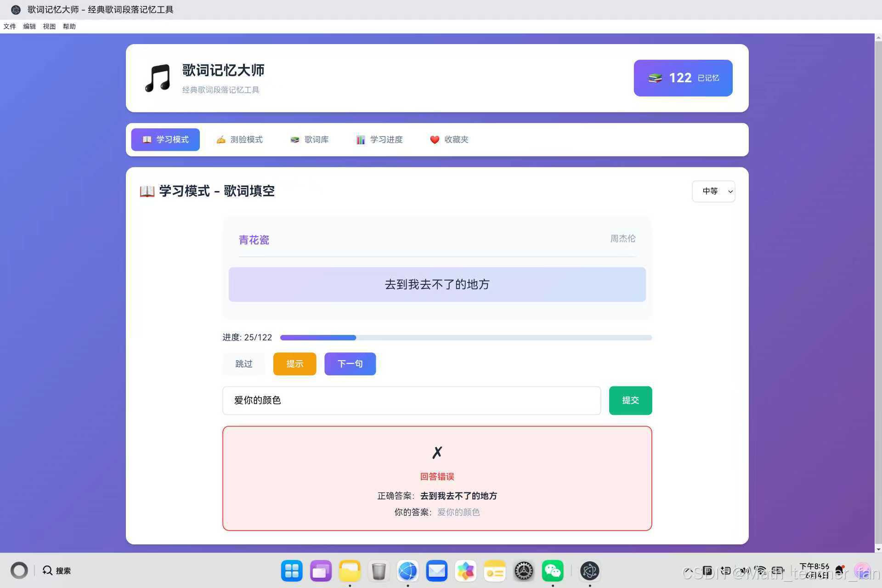Screen dimensions: 882x588
Task: Click the pencil icon on 测验模式 tab
Action: (221, 140)
